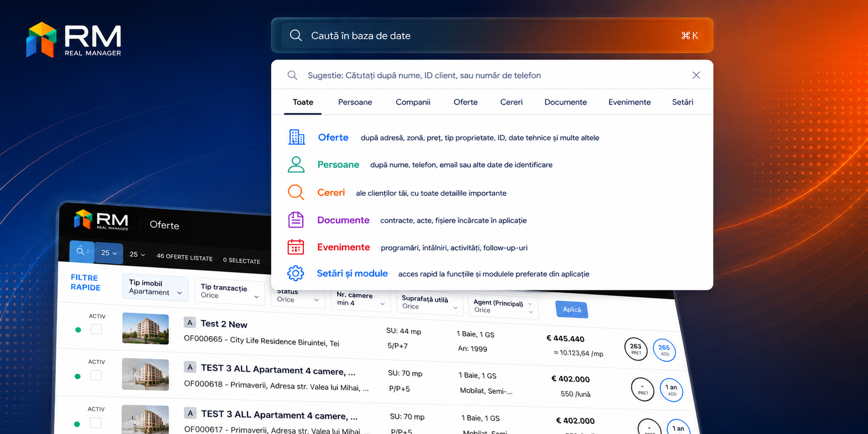The image size is (868, 434).
Task: Click the A badge of offer OF000618
Action: click(x=190, y=367)
